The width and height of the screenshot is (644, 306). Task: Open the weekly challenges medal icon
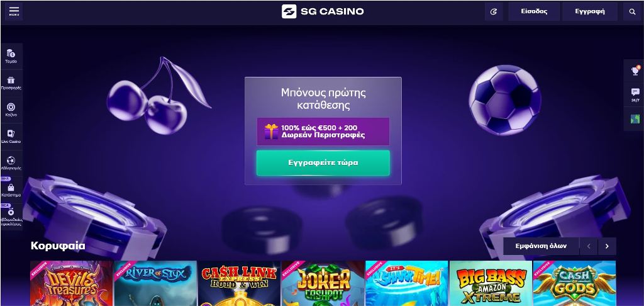[11, 216]
